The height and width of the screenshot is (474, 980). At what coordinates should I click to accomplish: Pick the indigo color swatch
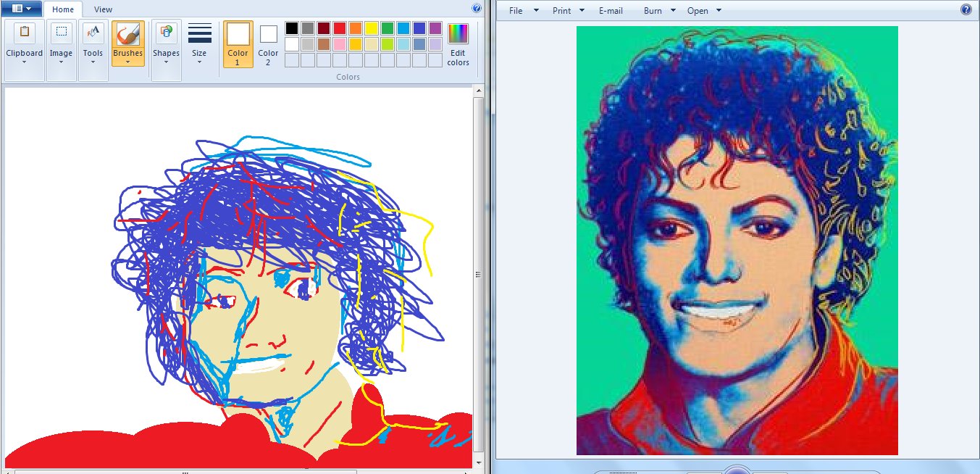tap(419, 28)
